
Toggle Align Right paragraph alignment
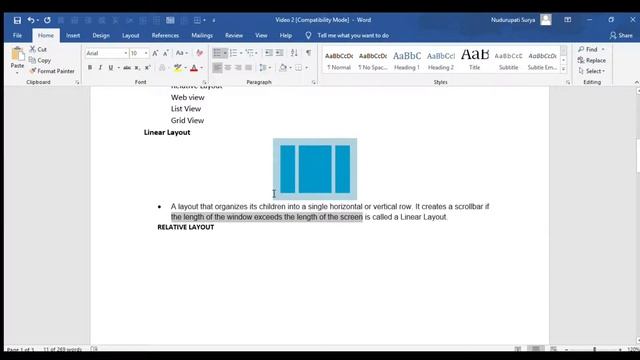point(238,68)
